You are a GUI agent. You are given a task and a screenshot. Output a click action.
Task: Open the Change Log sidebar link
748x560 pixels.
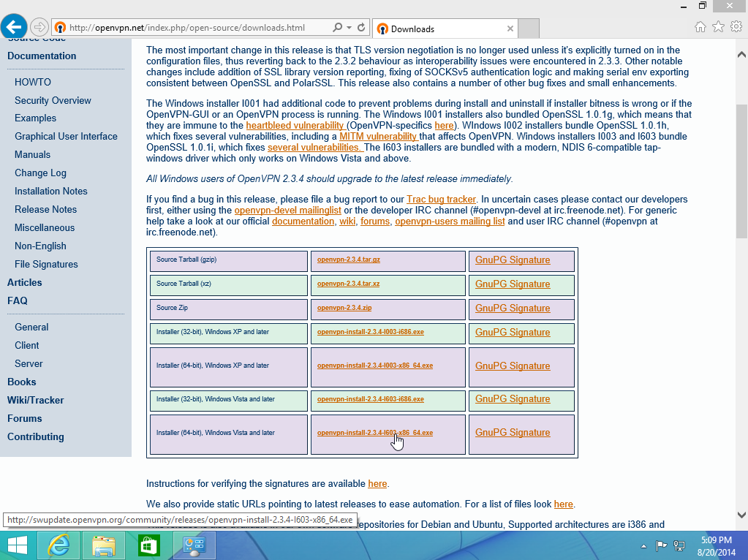[x=40, y=173]
